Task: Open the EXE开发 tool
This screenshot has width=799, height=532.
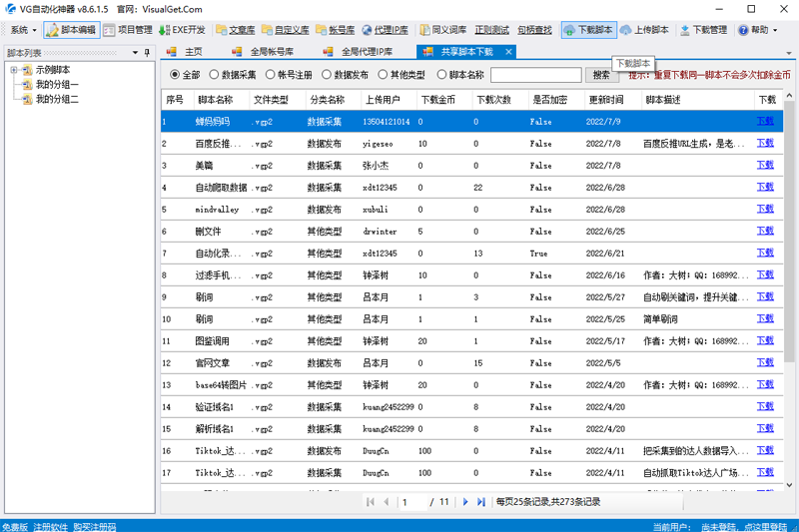Action: [x=182, y=30]
